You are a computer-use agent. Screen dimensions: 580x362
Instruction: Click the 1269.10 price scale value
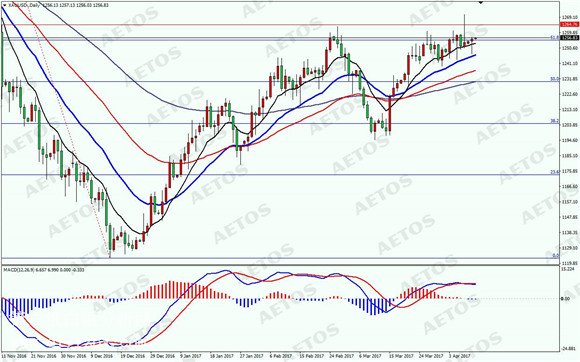point(570,17)
